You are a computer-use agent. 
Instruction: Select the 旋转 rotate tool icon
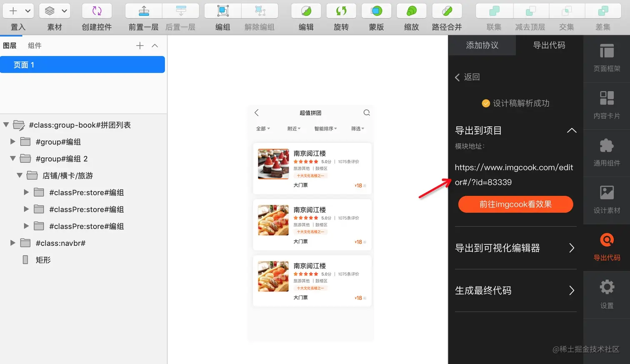click(341, 11)
